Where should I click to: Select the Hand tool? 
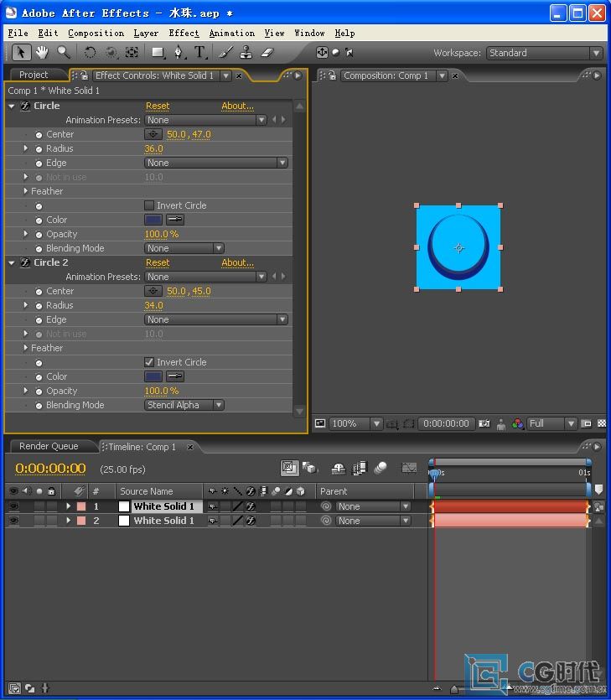click(x=42, y=53)
